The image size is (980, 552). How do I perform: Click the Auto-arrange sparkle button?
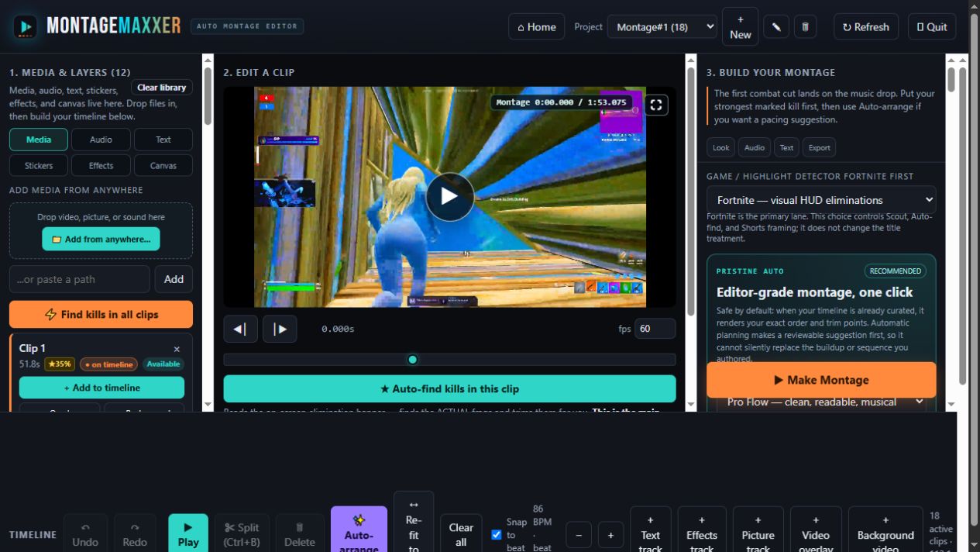tap(359, 531)
